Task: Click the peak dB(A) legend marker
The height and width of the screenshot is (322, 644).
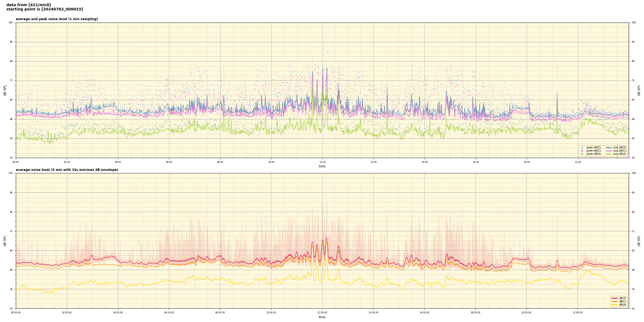Action: (x=582, y=154)
